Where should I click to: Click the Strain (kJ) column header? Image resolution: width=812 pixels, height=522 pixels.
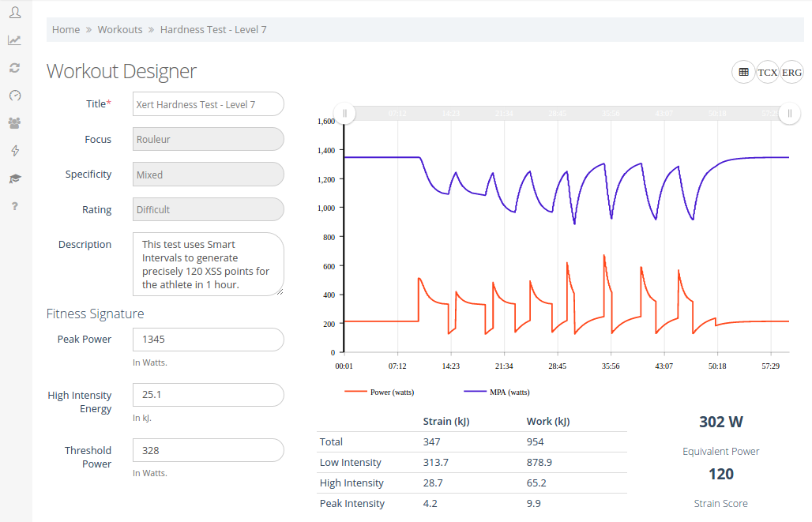coord(445,422)
